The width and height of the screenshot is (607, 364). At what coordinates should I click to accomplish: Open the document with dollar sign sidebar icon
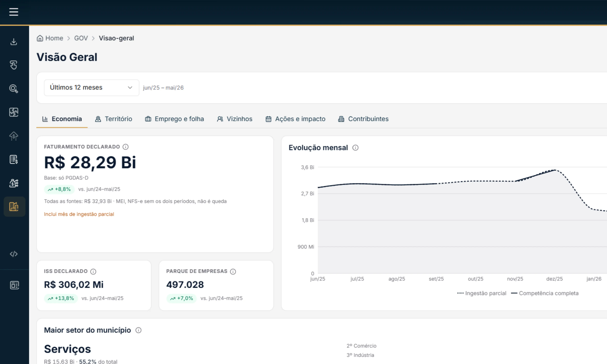pyautogui.click(x=14, y=159)
